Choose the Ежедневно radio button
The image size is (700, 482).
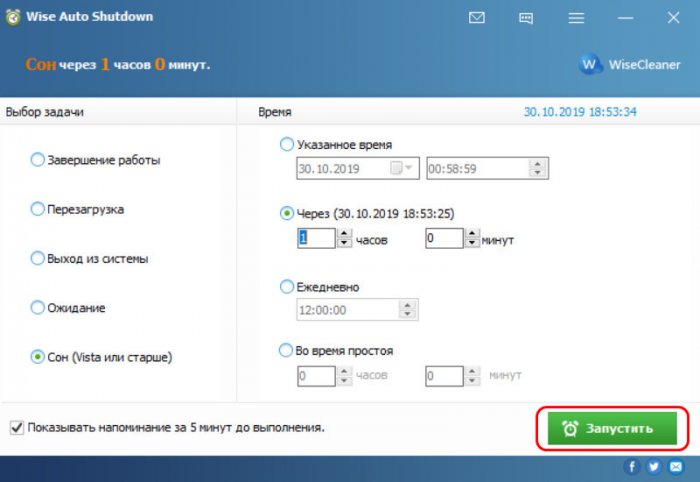click(287, 287)
